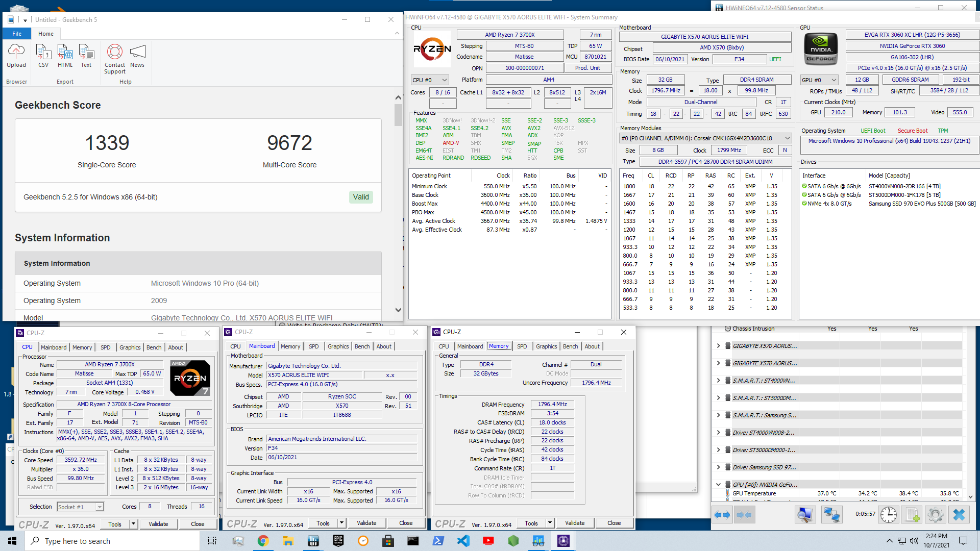Open About tab in Memory CPU-Z window
The width and height of the screenshot is (980, 551).
pos(592,346)
